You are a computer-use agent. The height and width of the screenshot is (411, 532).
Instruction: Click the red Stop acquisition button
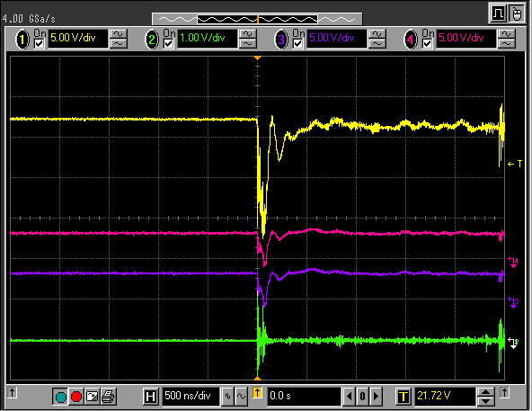click(x=76, y=397)
